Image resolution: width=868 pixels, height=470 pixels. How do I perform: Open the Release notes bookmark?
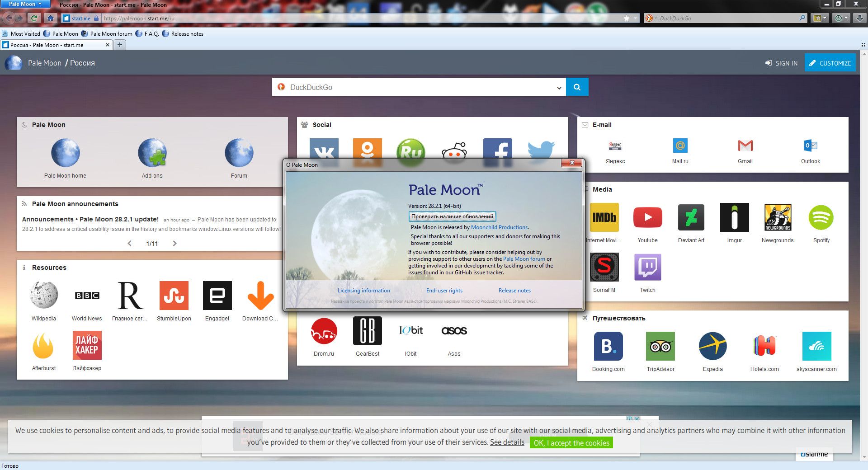(183, 33)
